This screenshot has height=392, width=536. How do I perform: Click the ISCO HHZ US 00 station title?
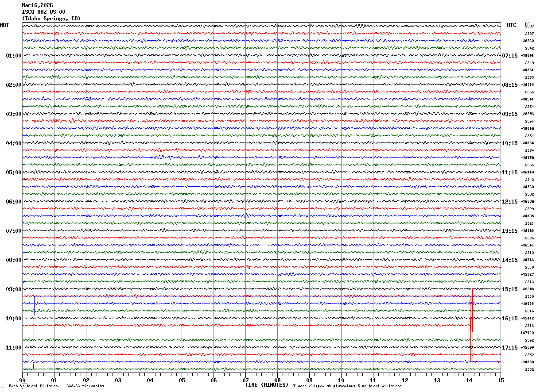[x=43, y=12]
